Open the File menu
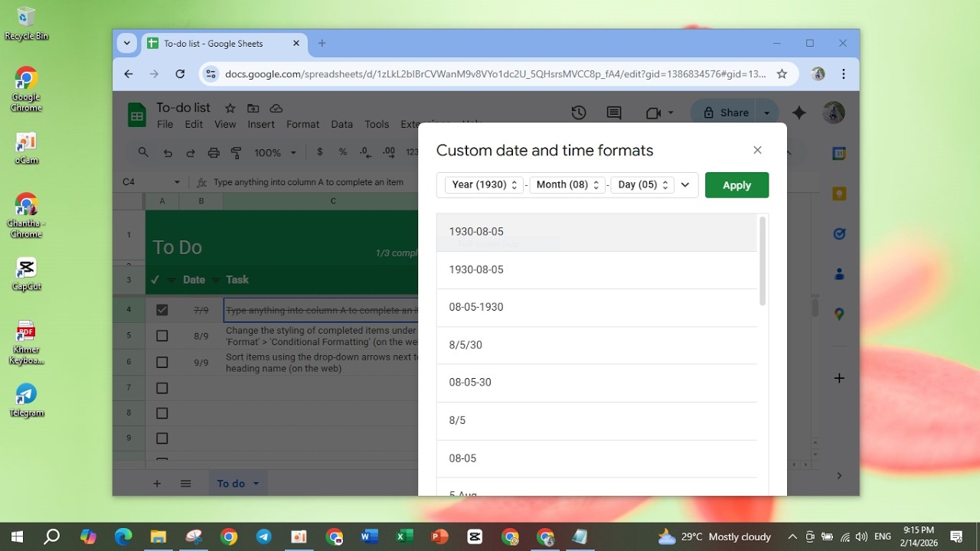This screenshot has width=980, height=551. (165, 124)
